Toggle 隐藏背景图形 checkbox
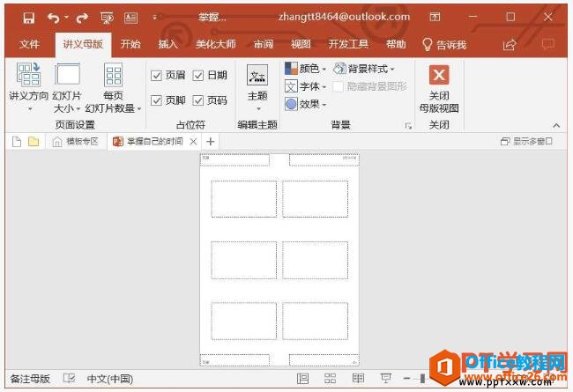This screenshot has height=392, width=573. (339, 86)
